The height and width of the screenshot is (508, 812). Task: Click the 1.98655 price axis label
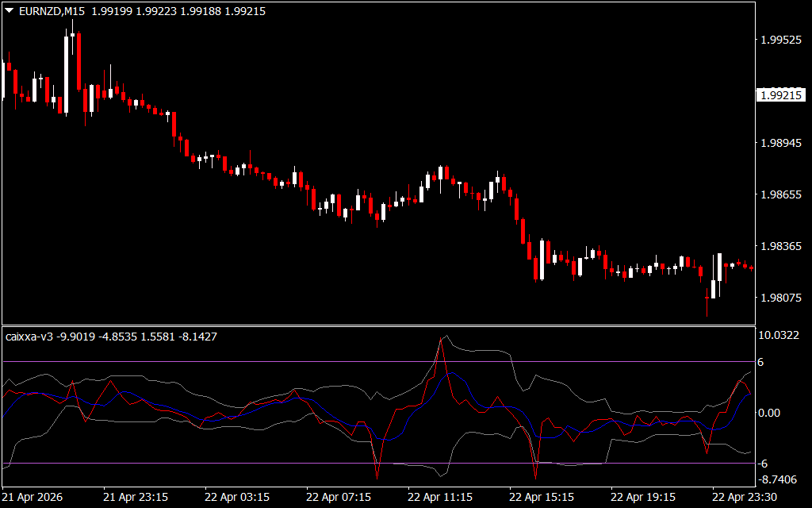click(x=780, y=194)
